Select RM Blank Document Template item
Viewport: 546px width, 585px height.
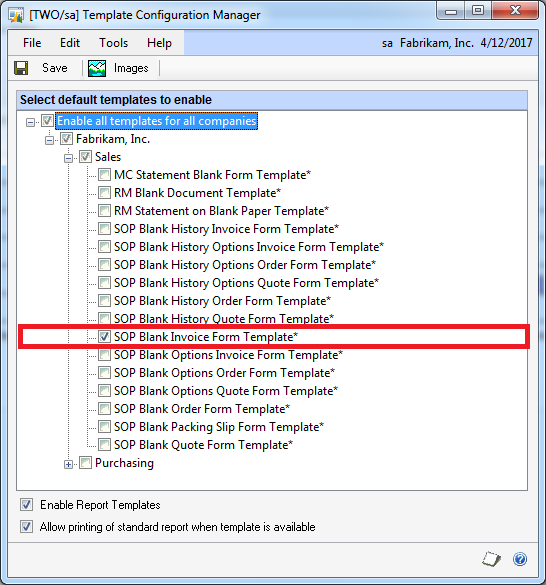(197, 193)
